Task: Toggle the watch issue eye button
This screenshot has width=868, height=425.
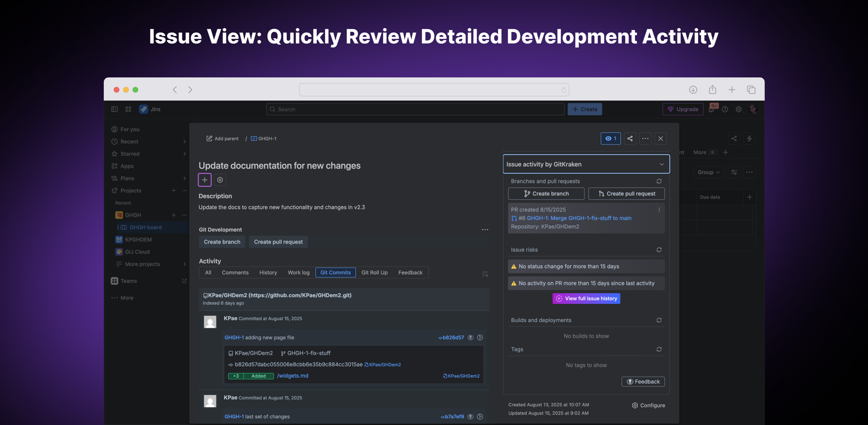Action: (610, 138)
